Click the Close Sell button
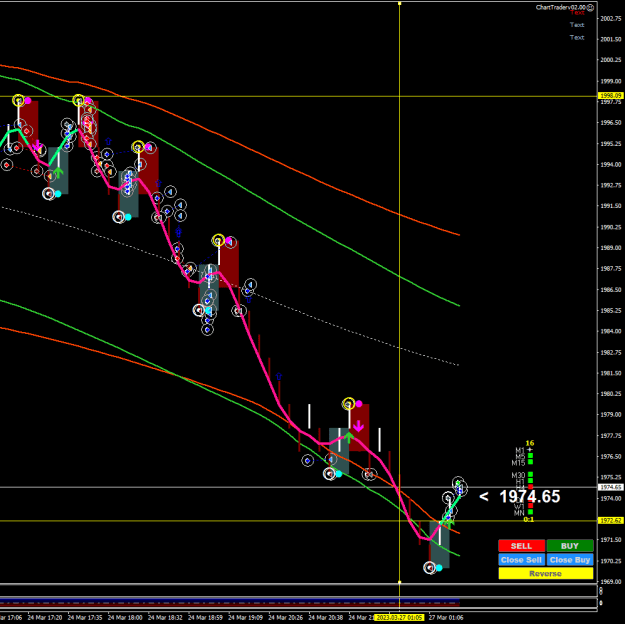 (x=521, y=559)
